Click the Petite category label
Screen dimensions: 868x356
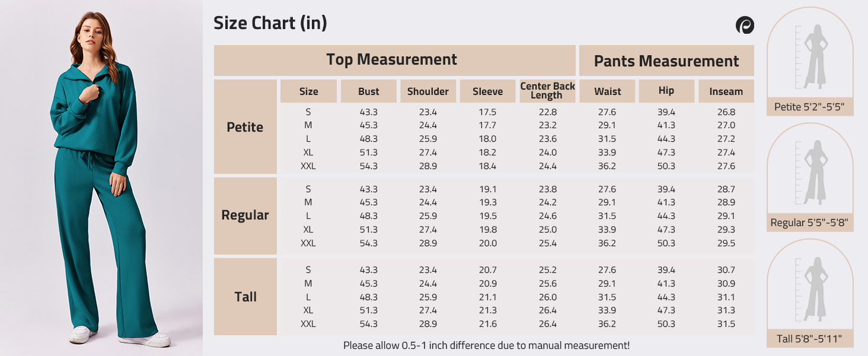point(245,127)
